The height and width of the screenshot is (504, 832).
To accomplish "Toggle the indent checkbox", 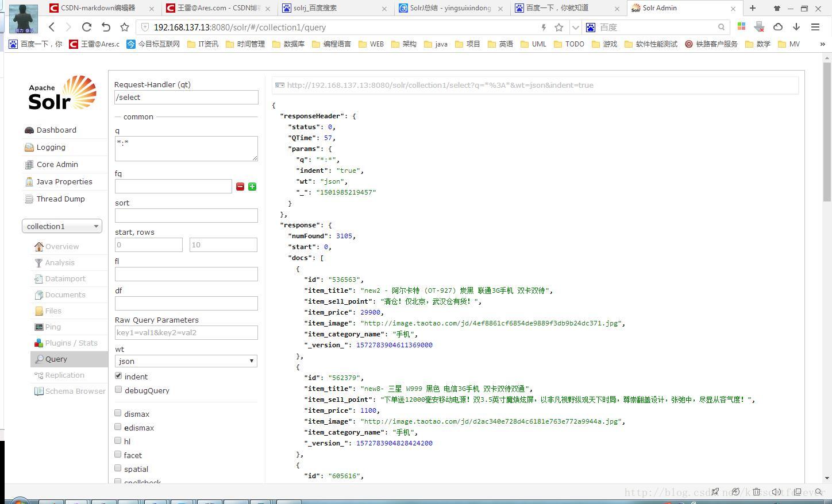I will (x=118, y=376).
